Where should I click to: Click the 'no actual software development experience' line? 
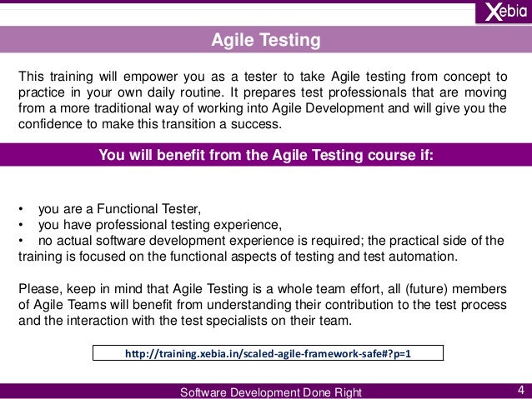click(250, 241)
